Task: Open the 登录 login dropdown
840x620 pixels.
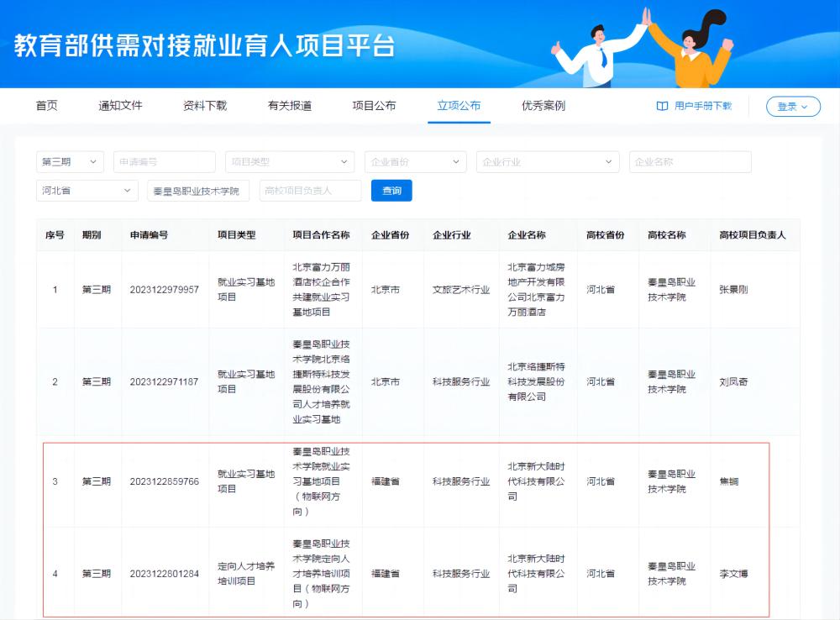Action: [x=792, y=107]
